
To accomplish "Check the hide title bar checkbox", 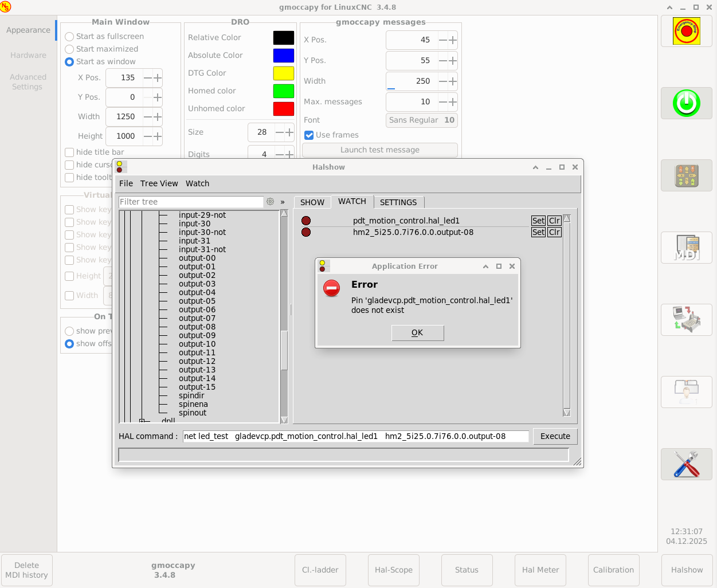I will pyautogui.click(x=69, y=152).
